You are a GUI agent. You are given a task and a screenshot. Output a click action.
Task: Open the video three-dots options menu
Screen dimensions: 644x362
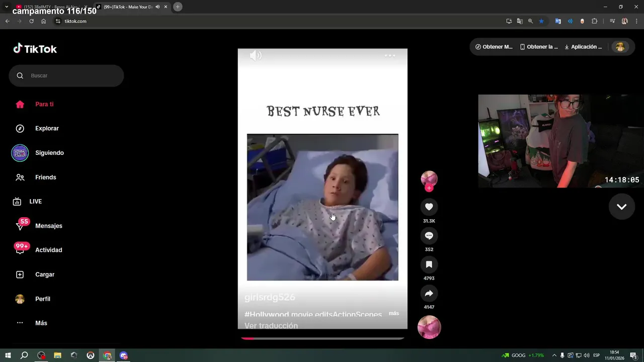tap(390, 55)
